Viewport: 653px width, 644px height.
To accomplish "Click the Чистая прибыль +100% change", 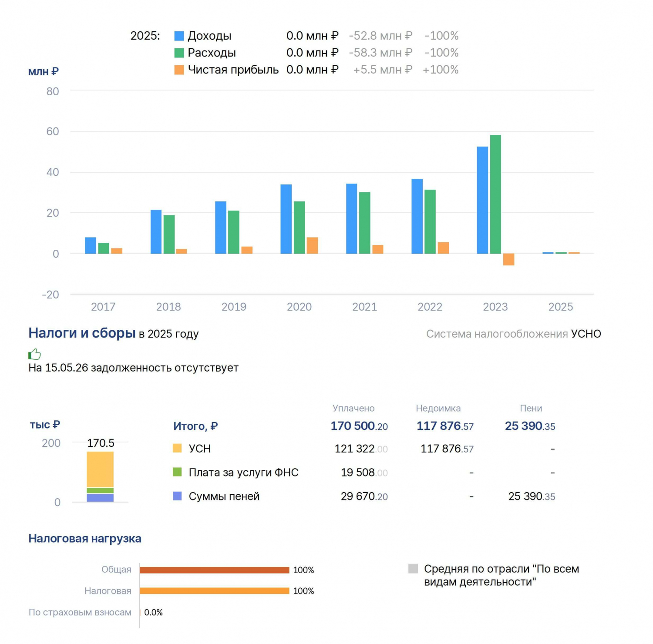I will point(441,70).
